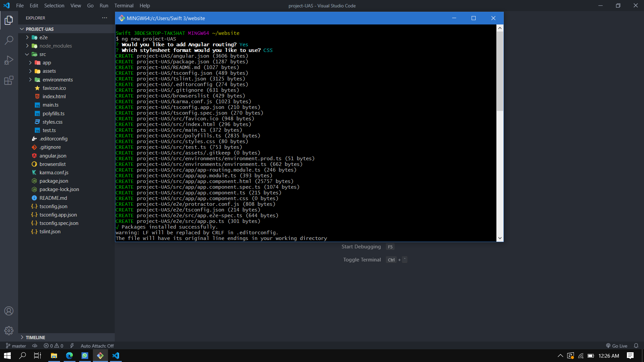Open Task View on taskbar
The width and height of the screenshot is (644, 362).
click(38, 356)
